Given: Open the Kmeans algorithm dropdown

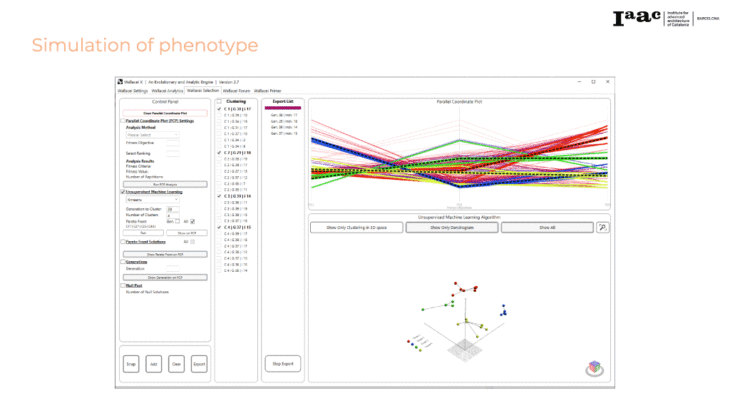Looking at the screenshot, I should click(x=152, y=199).
